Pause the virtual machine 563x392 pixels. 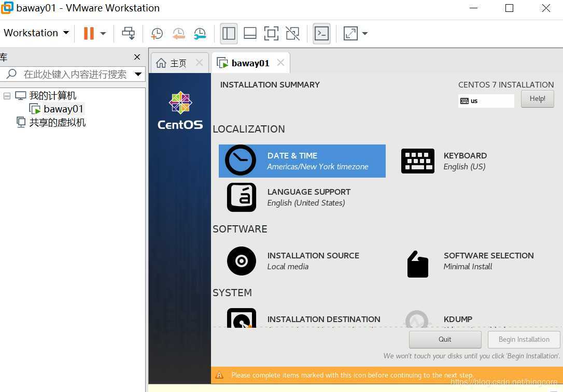coord(88,33)
